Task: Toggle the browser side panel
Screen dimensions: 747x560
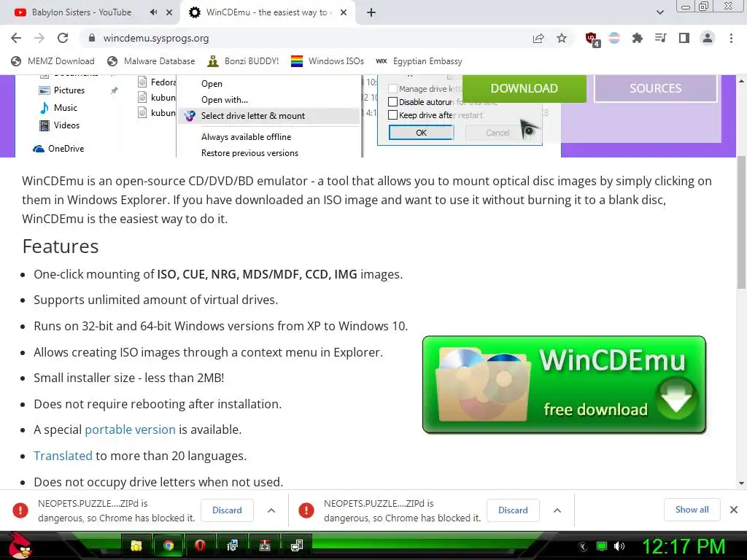Action: (x=684, y=38)
